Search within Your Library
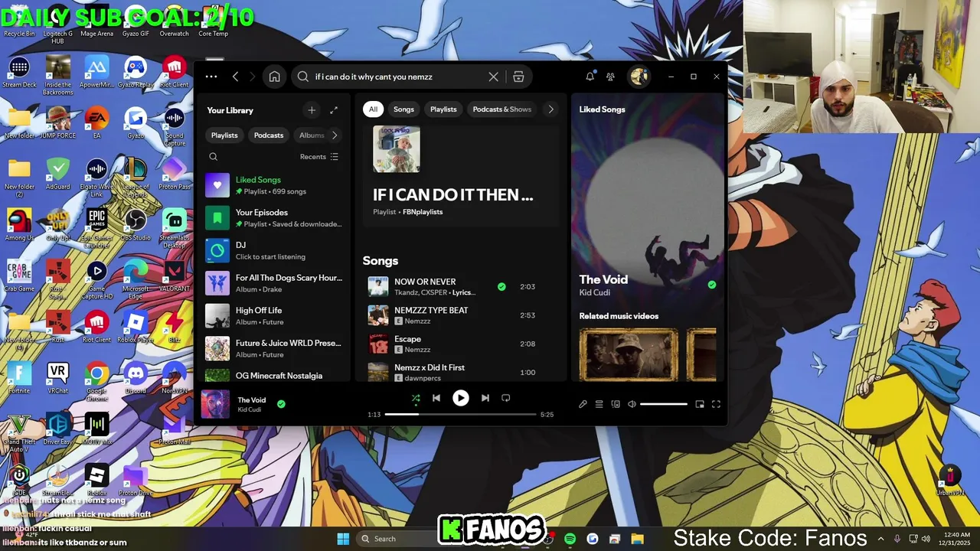This screenshot has width=980, height=551. tap(214, 157)
